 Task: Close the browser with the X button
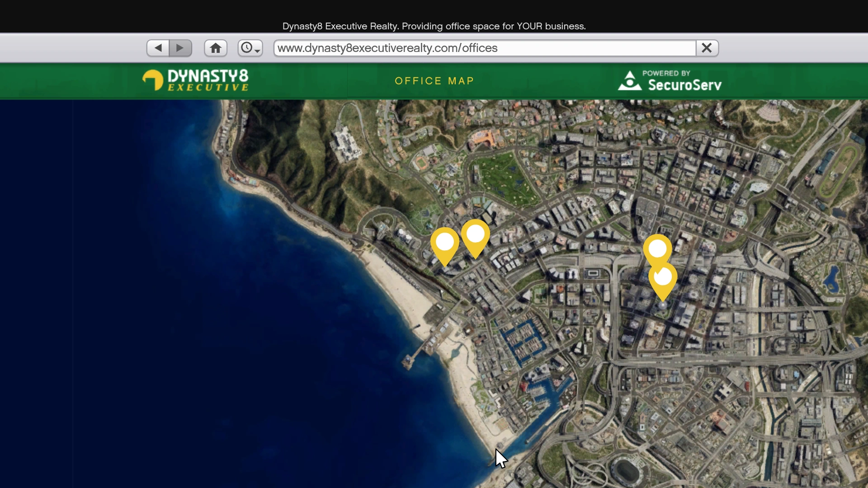point(707,48)
